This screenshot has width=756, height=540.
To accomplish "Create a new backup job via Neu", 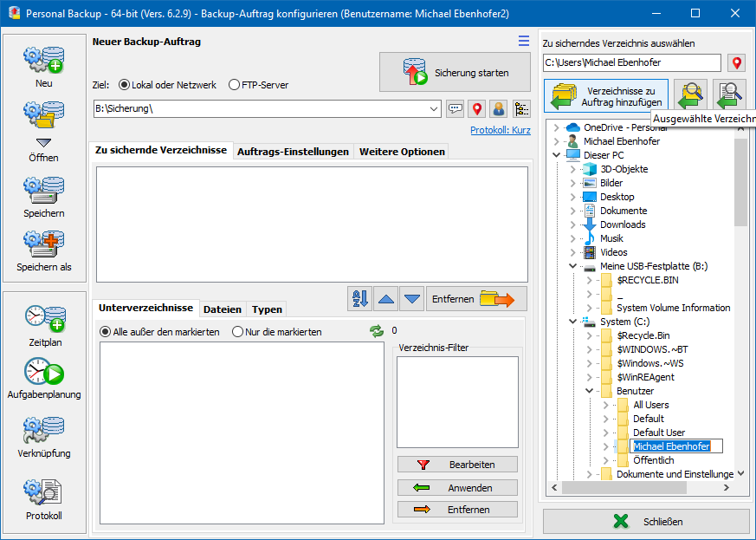I will (44, 67).
